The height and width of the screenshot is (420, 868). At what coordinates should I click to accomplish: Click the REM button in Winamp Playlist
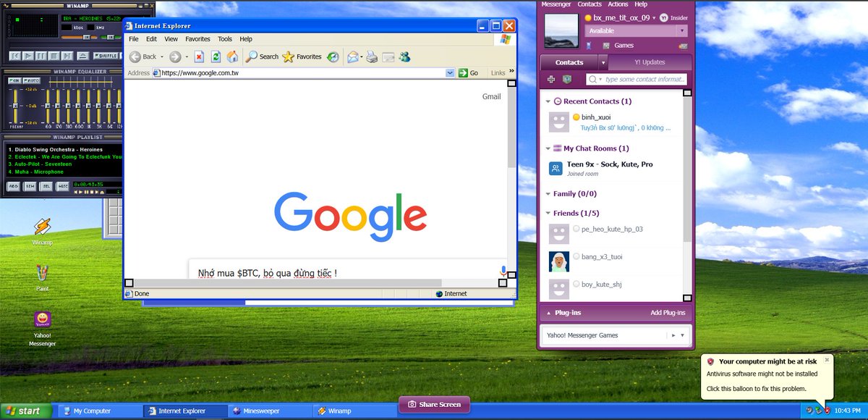30,185
